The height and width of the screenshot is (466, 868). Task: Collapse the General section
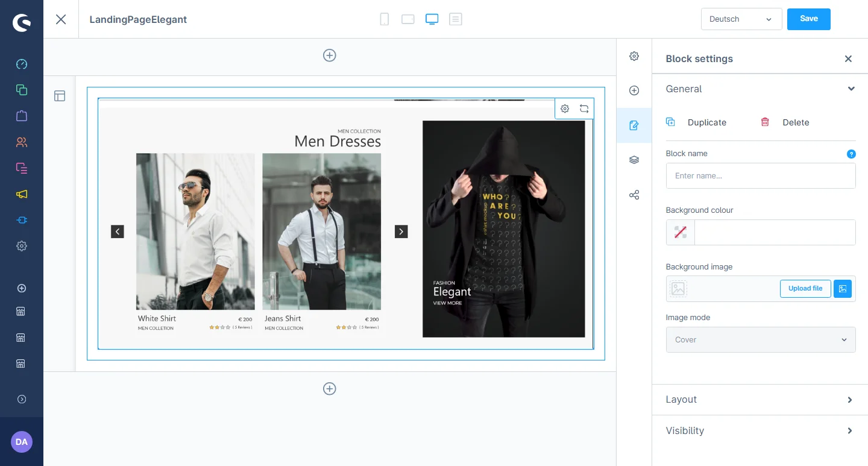[x=851, y=89]
